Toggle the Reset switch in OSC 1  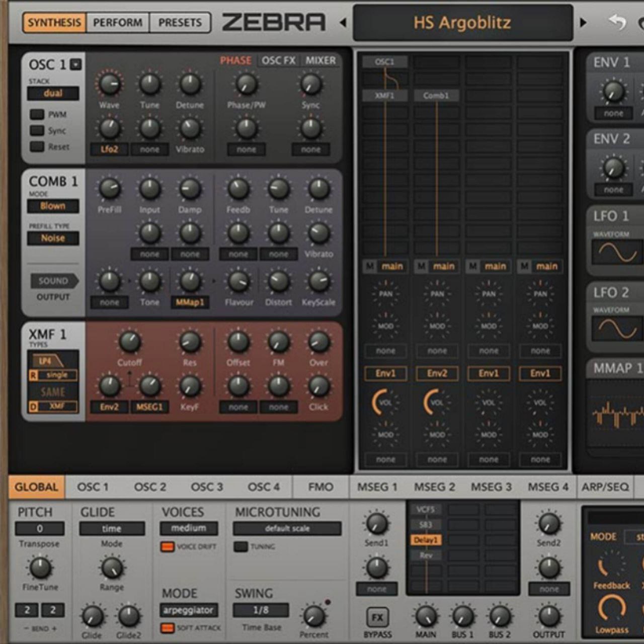click(37, 146)
